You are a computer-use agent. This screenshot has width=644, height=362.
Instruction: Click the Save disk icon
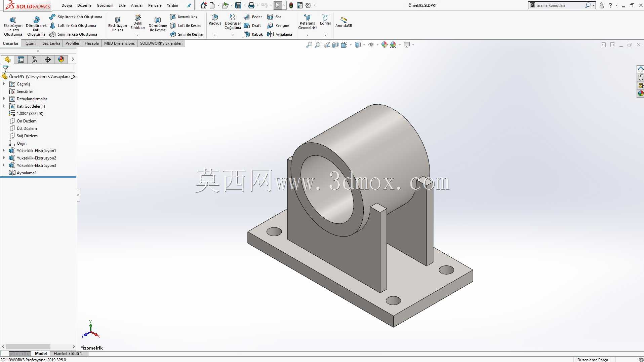(238, 5)
